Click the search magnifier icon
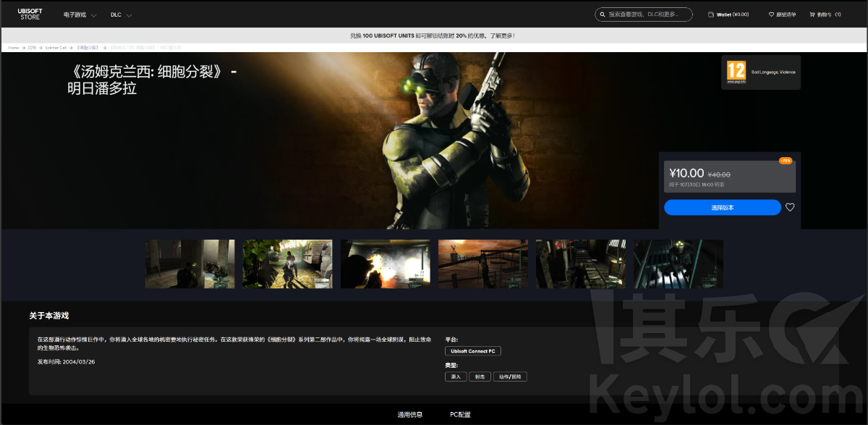868x425 pixels. [x=602, y=14]
